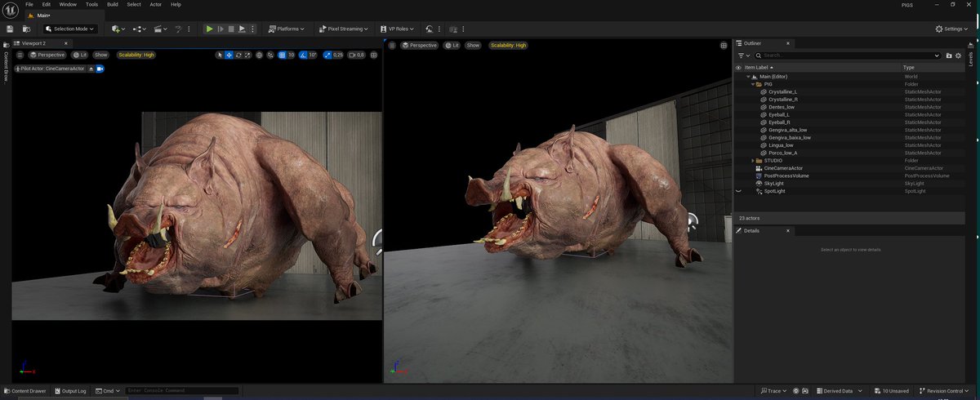Toggle the visibility eye column header in Outliner
980x400 pixels.
[738, 68]
